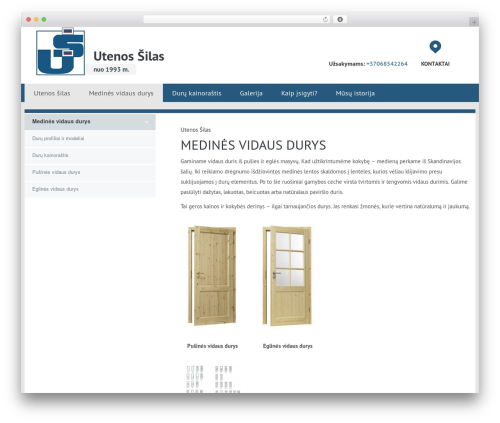
Task: Open a new browser tab with plus button
Action: [474, 22]
